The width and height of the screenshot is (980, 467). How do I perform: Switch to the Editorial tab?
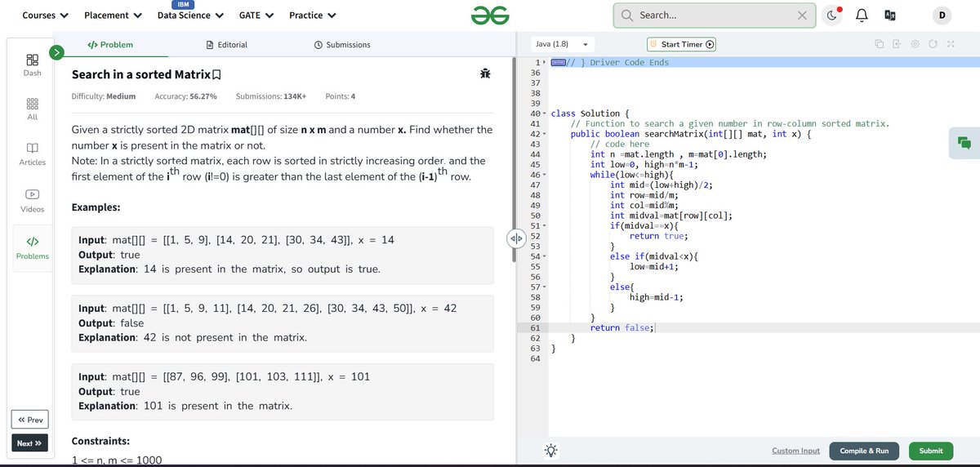tap(227, 45)
